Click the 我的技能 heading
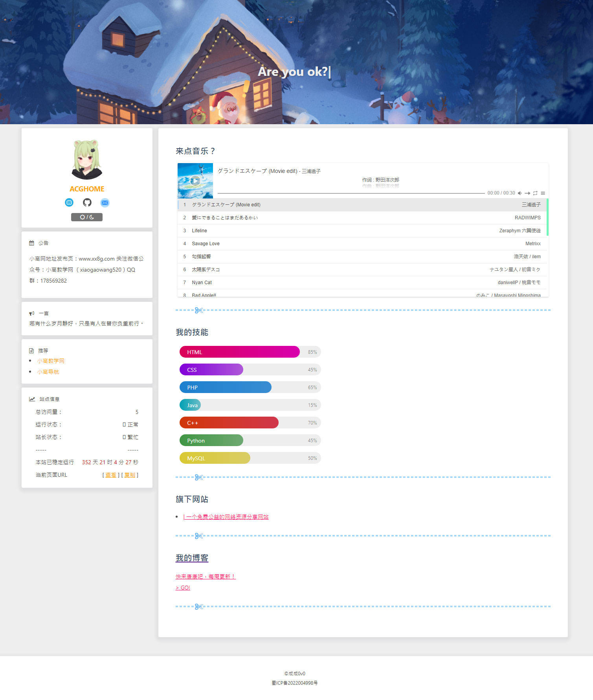 coord(192,332)
